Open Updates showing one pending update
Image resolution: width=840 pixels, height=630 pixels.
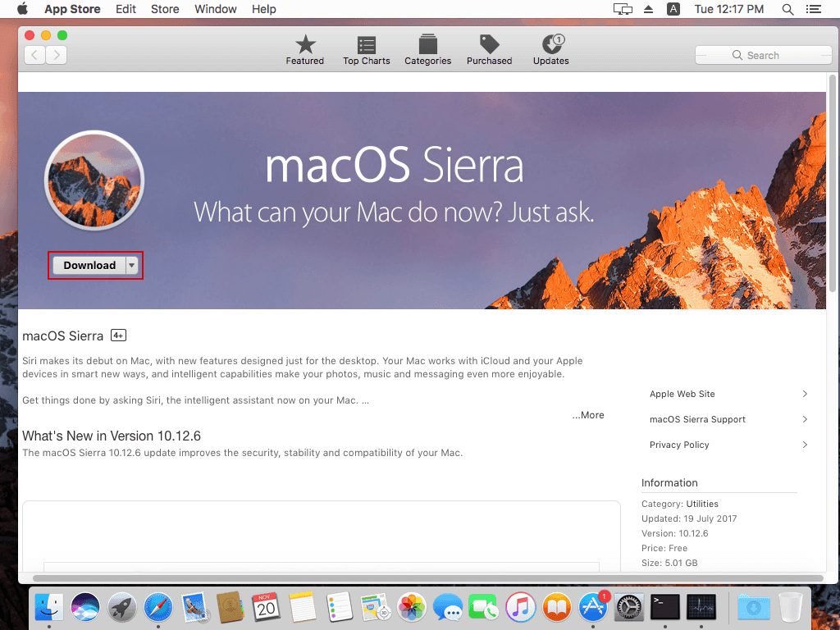(x=550, y=48)
